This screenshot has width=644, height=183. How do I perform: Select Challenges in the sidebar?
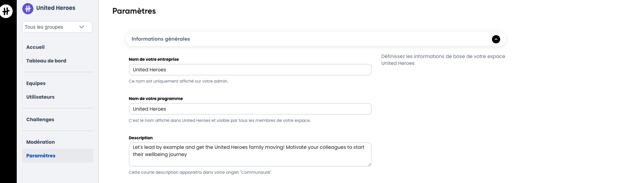pos(40,119)
